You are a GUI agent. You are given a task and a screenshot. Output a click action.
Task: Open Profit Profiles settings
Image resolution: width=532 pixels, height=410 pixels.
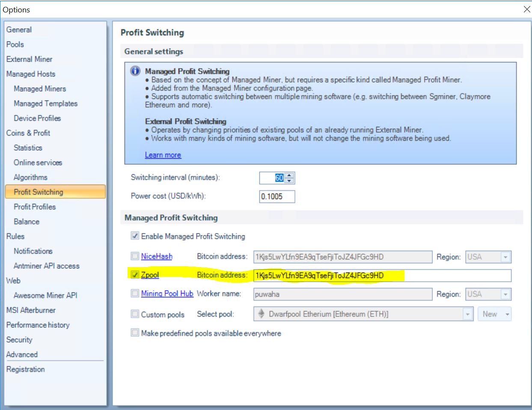pos(35,207)
